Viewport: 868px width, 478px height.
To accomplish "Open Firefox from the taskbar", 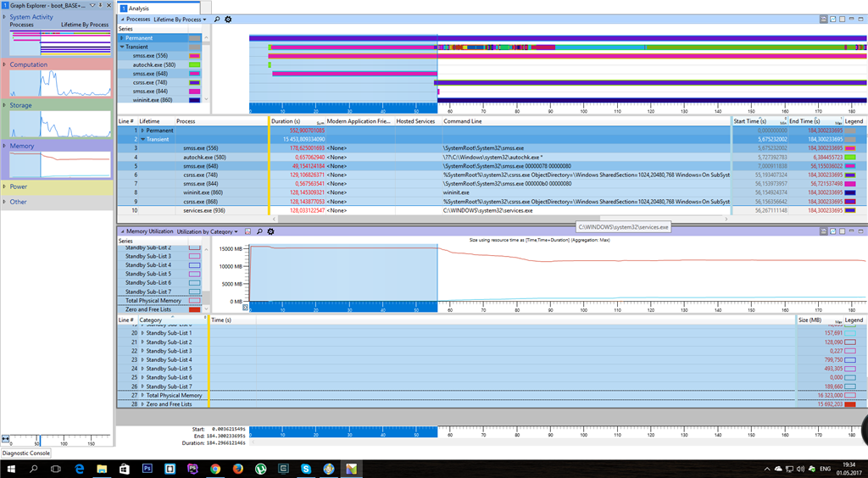I will click(x=238, y=469).
